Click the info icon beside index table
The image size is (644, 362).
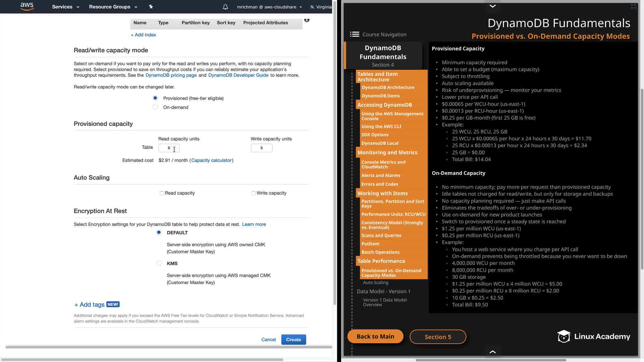pyautogui.click(x=307, y=20)
